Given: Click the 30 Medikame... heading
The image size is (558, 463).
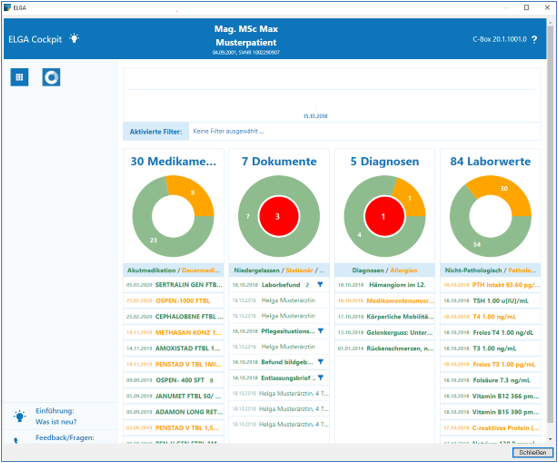Looking at the screenshot, I should (173, 161).
